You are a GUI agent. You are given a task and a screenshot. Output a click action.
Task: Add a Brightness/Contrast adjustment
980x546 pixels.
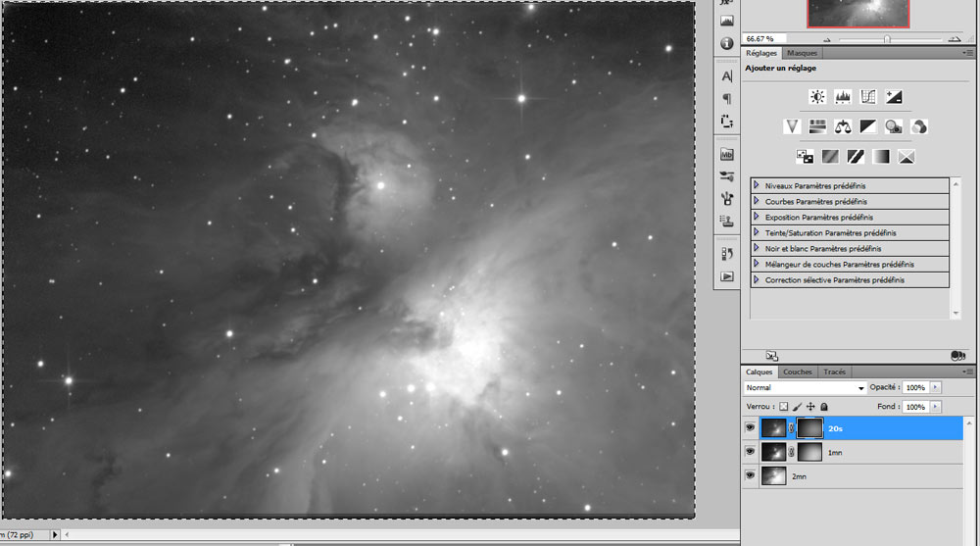817,97
